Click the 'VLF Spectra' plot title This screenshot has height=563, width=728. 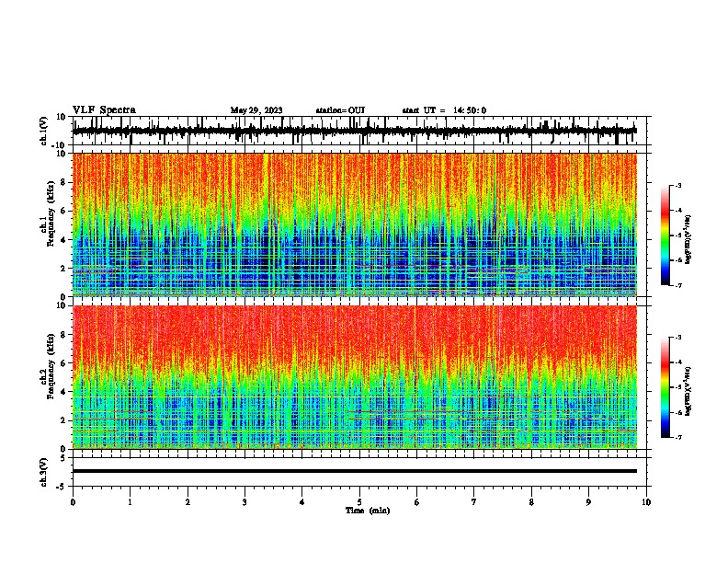click(x=104, y=110)
